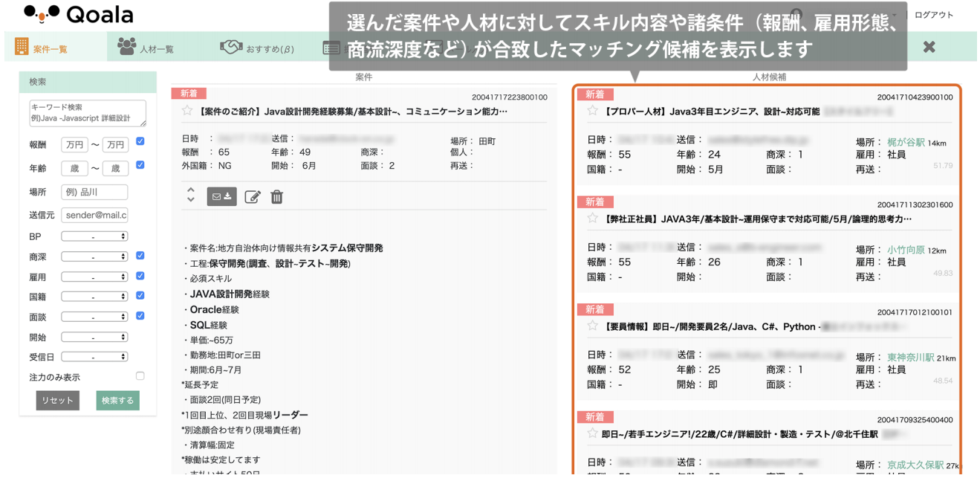Switch to the 案件一覧 tab
980x481 pixels.
pos(45,45)
